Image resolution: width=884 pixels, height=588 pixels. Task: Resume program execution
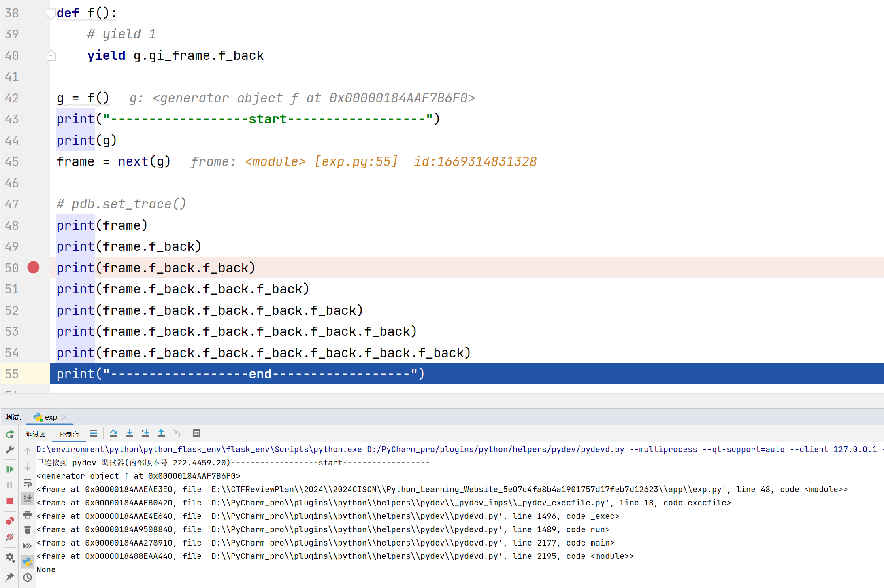coord(10,469)
